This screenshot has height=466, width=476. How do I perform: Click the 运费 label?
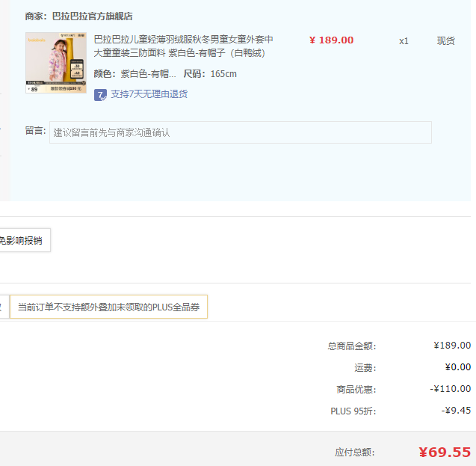365,368
